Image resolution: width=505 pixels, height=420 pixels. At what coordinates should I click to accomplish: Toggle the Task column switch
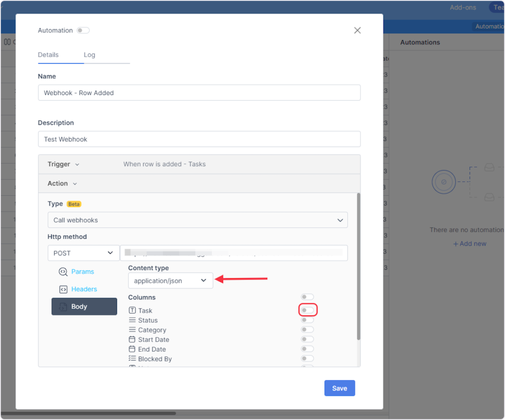pyautogui.click(x=307, y=310)
